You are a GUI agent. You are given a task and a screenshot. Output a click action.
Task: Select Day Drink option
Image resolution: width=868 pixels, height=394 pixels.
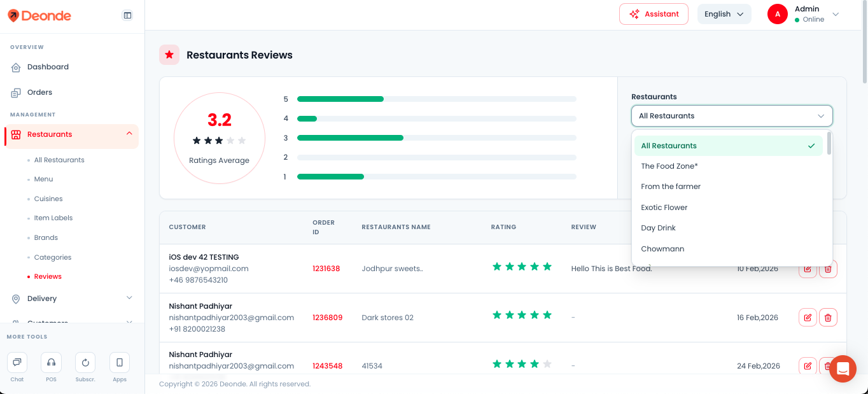pos(729,228)
